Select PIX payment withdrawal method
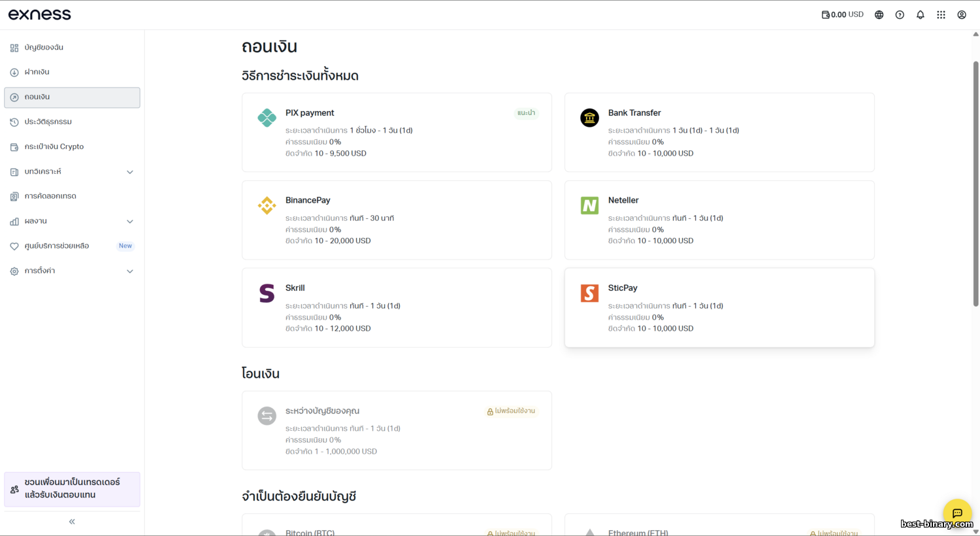 click(397, 132)
